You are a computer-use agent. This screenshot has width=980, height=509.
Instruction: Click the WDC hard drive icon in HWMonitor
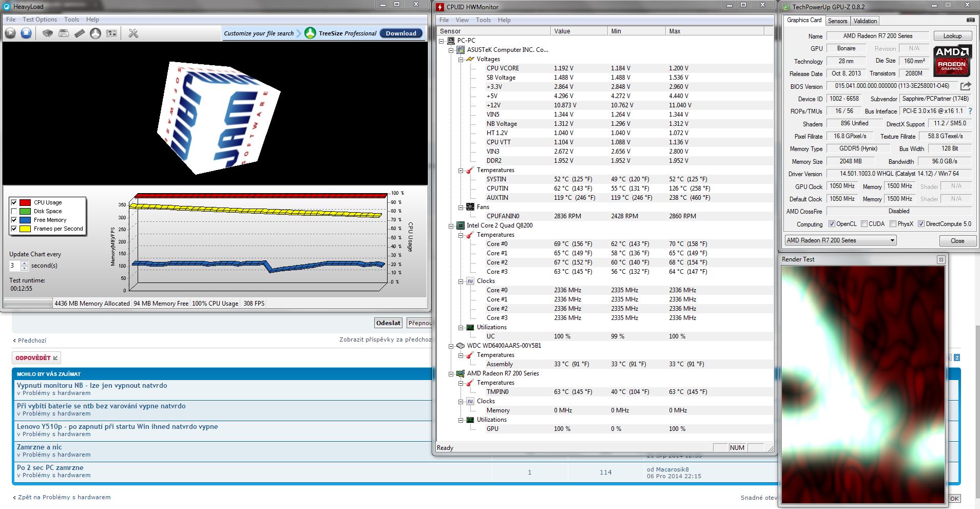pyautogui.click(x=460, y=346)
